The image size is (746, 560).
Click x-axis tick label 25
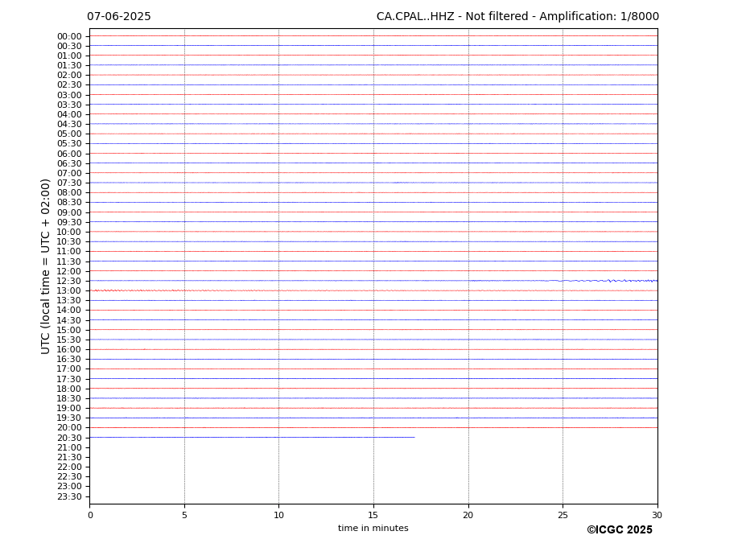pos(563,515)
